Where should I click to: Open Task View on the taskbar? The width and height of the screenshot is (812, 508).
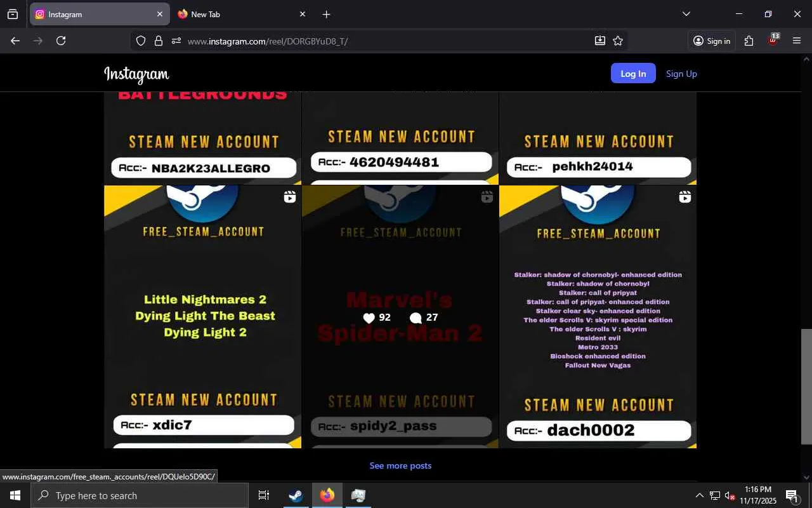tap(264, 495)
